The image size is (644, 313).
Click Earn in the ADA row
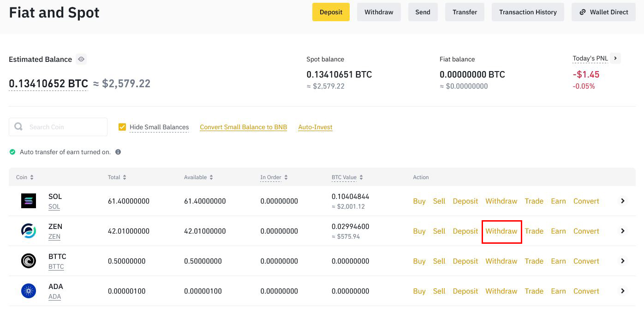coord(558,291)
